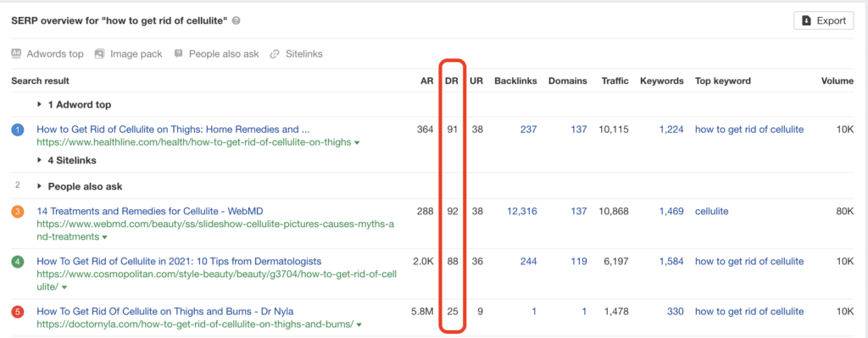Open the doctornyla URL dropdown arrow
868x338 pixels.
[x=359, y=324]
